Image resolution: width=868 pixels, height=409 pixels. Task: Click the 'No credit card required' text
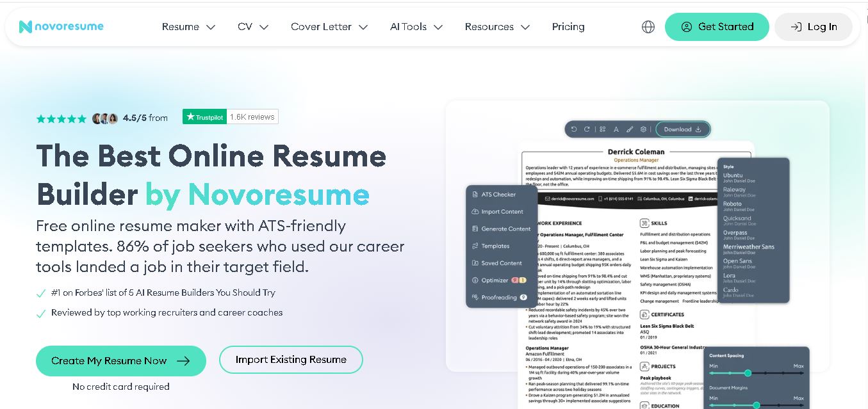click(121, 387)
